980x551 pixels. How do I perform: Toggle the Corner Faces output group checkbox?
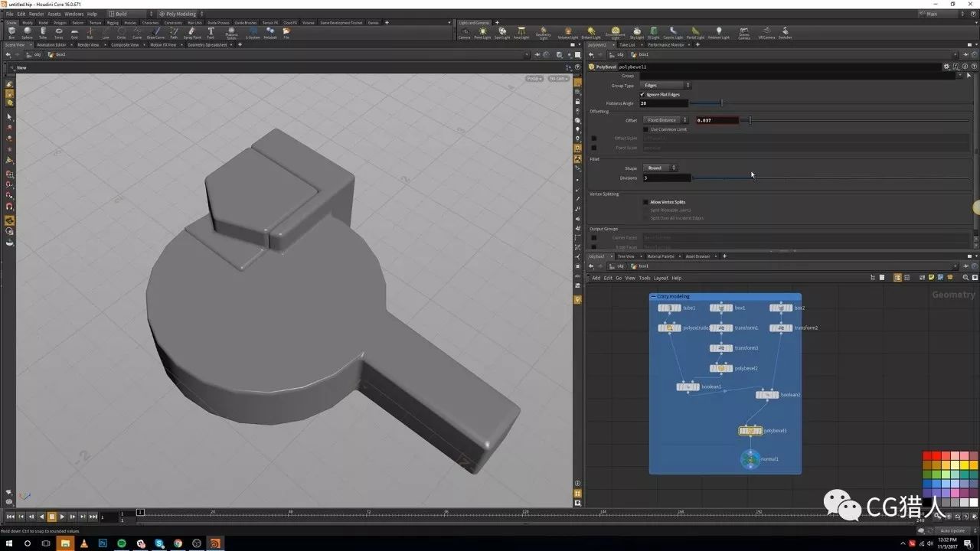pos(594,237)
